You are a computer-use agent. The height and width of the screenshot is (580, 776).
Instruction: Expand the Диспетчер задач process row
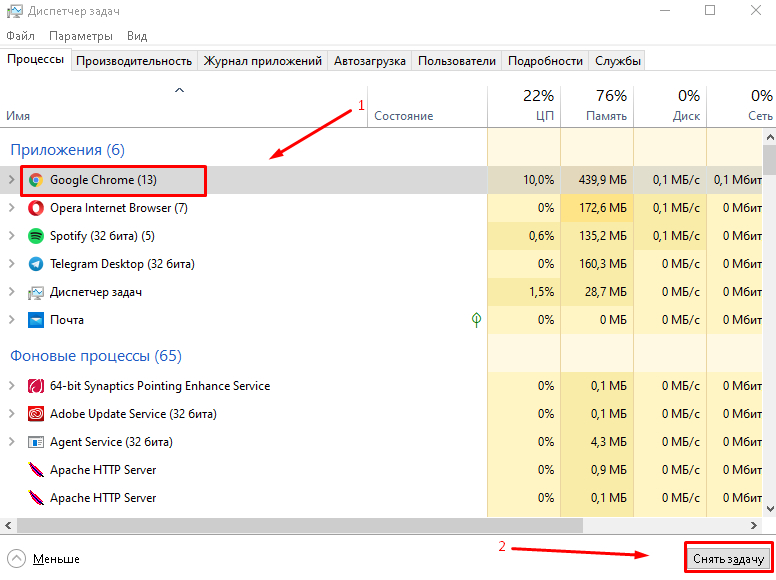[x=11, y=292]
